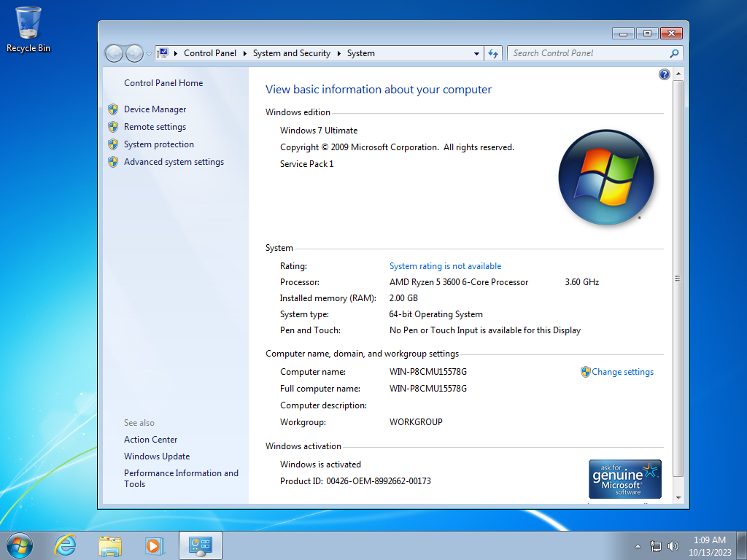
Task: Open Action Center under See also
Action: (x=150, y=440)
